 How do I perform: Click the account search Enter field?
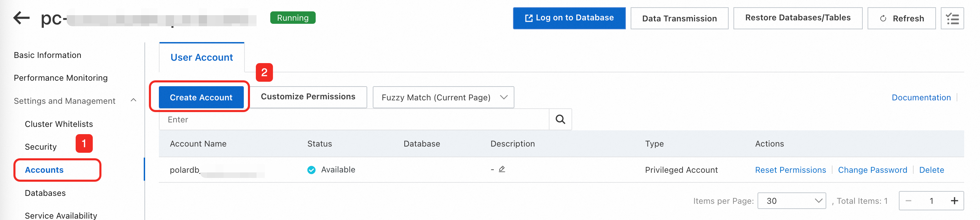click(354, 119)
